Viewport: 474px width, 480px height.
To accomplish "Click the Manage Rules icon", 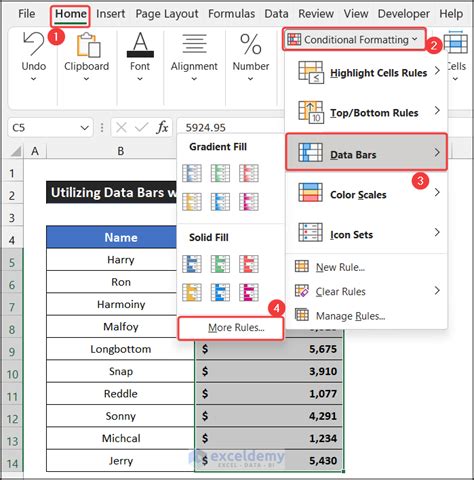I will 302,315.
